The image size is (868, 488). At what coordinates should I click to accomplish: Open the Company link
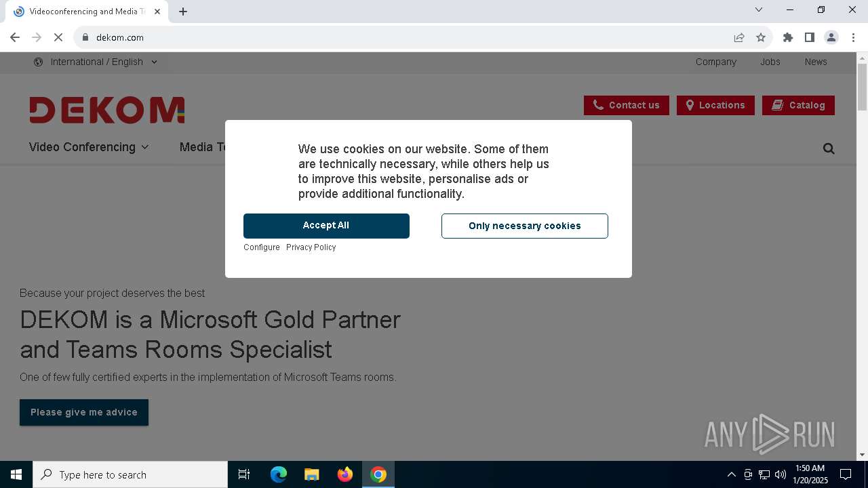coord(715,62)
